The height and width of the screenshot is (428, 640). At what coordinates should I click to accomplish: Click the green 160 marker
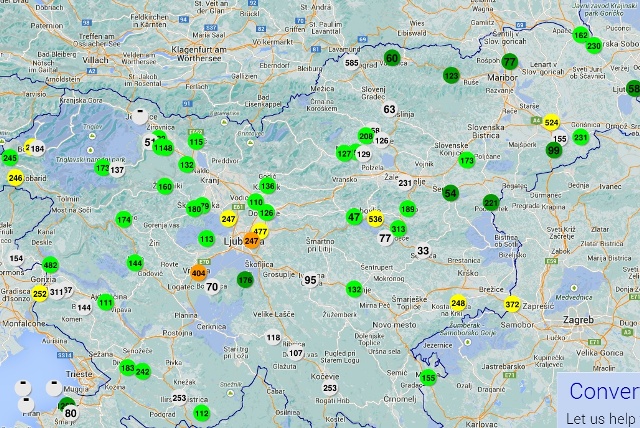click(164, 187)
